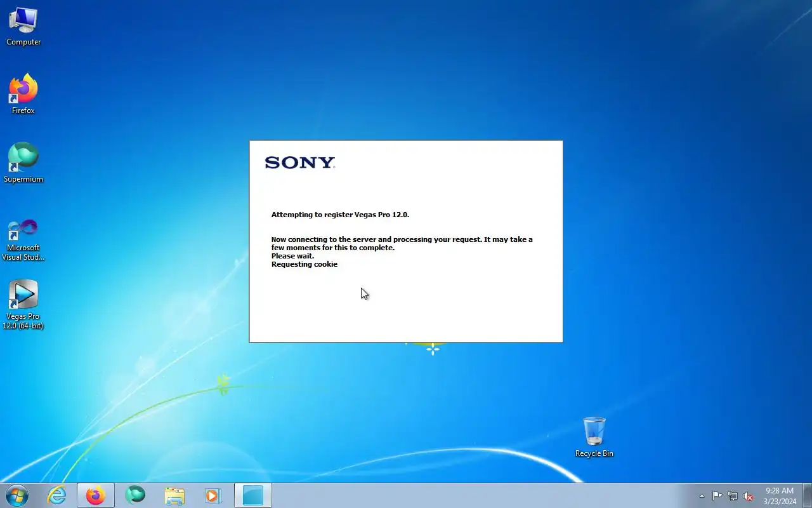This screenshot has width=812, height=508.
Task: Switch to Firefox in the taskbar
Action: pyautogui.click(x=96, y=495)
